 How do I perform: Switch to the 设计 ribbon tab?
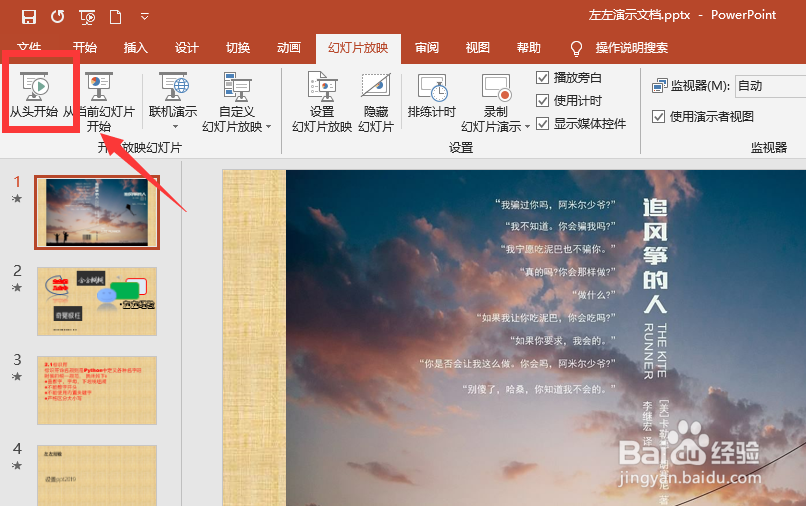pyautogui.click(x=187, y=48)
